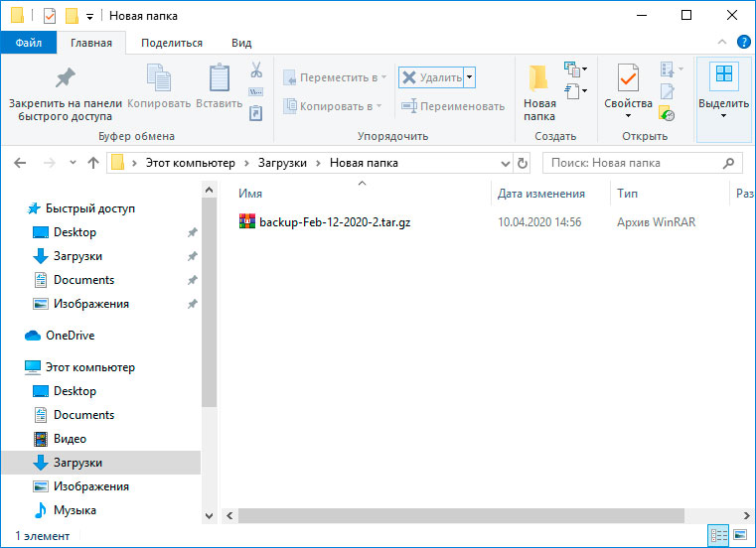Sort by Дата изменения column header

(x=541, y=194)
